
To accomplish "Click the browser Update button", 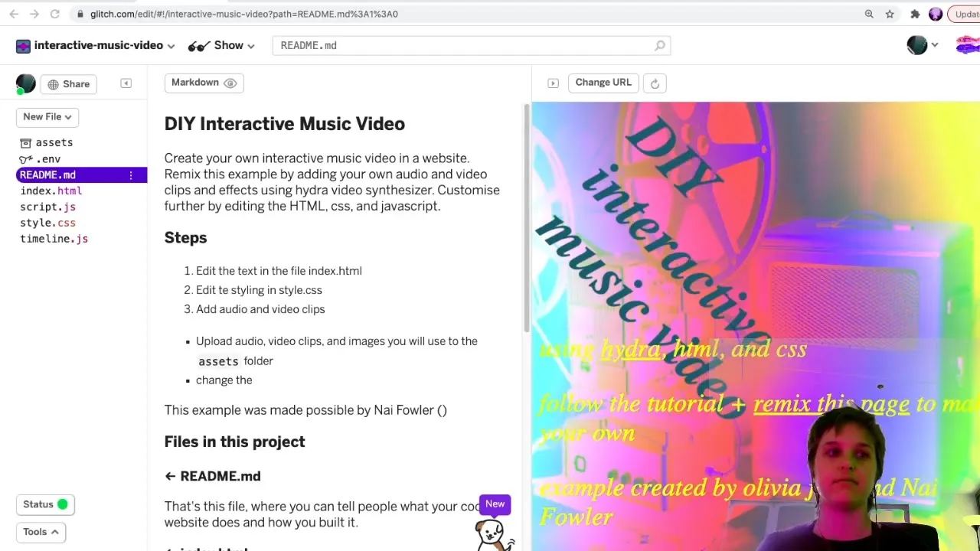I will coord(965,14).
